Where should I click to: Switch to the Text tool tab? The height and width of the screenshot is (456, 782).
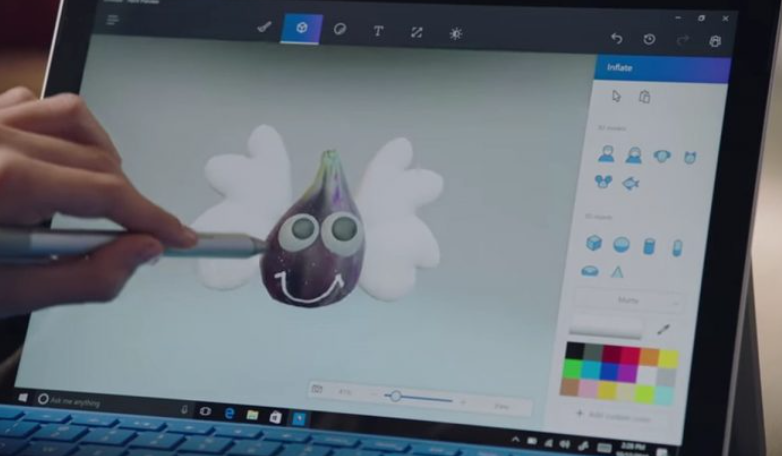(x=378, y=31)
